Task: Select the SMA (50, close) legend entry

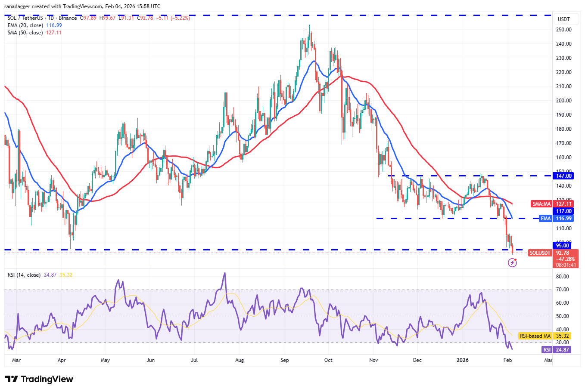Action: (x=25, y=32)
